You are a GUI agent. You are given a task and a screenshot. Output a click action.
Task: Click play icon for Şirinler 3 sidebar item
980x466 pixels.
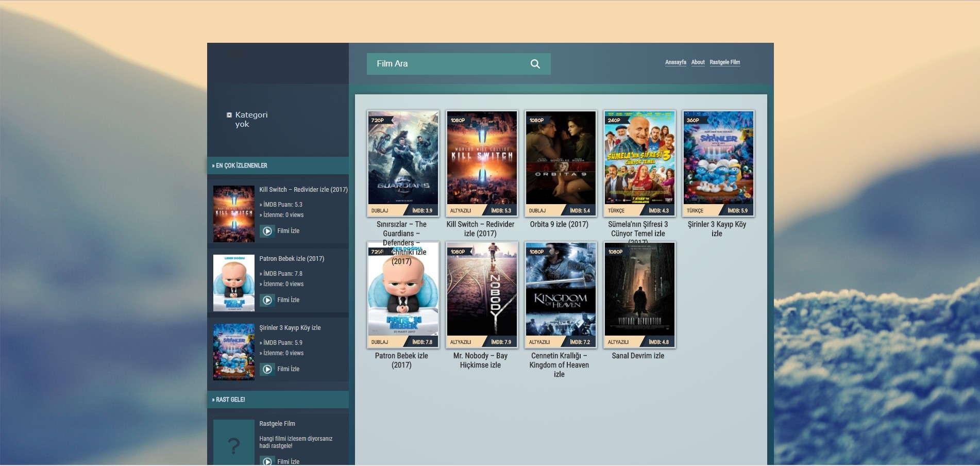pyautogui.click(x=267, y=369)
